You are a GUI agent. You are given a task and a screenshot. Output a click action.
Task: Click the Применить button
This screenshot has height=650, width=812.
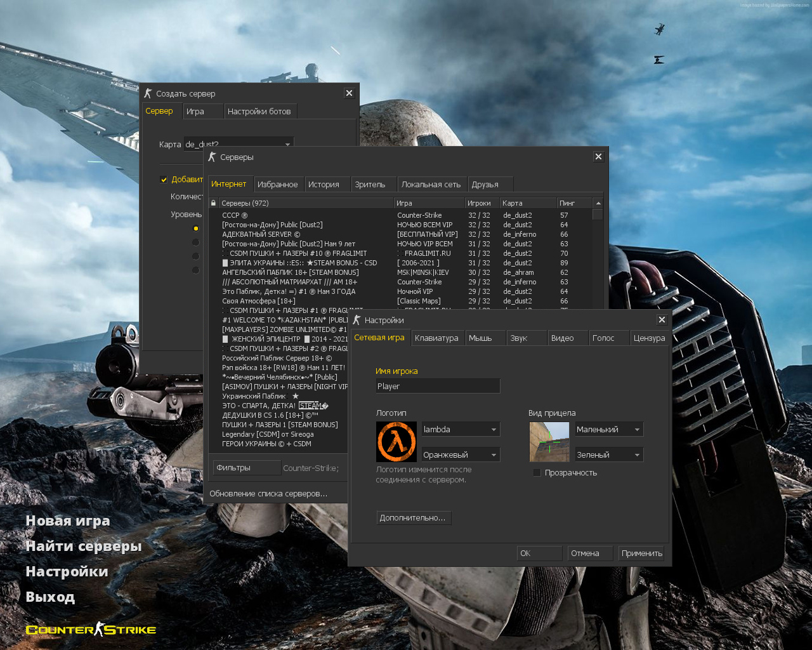(641, 554)
